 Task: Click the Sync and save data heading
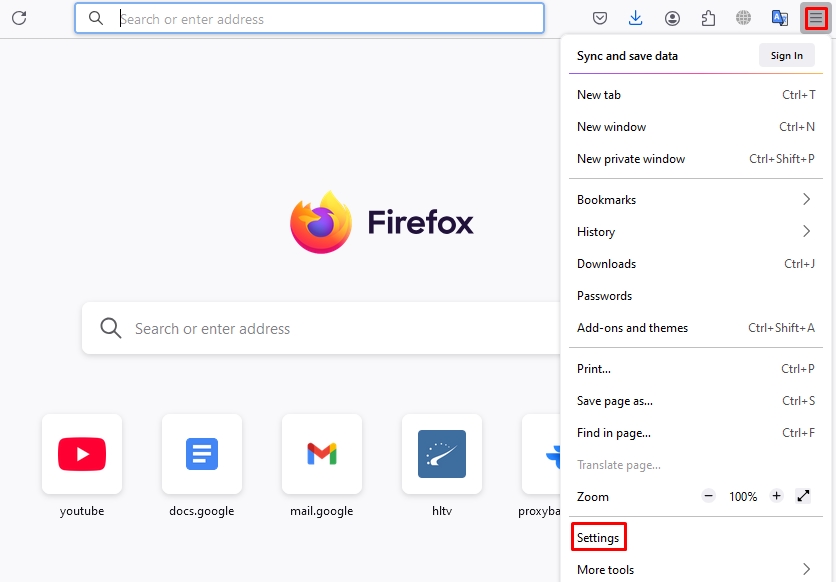tap(627, 56)
